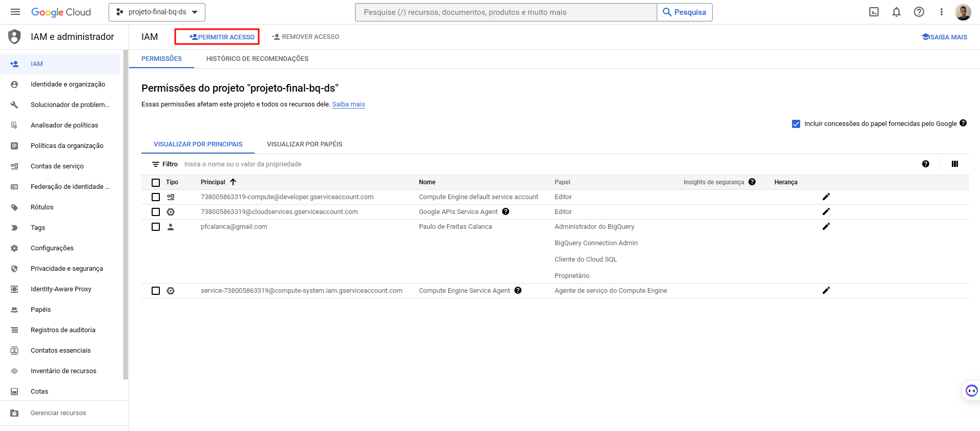The height and width of the screenshot is (431, 980).
Task: Click help icon next to Google APIs Service Agent
Action: point(506,211)
